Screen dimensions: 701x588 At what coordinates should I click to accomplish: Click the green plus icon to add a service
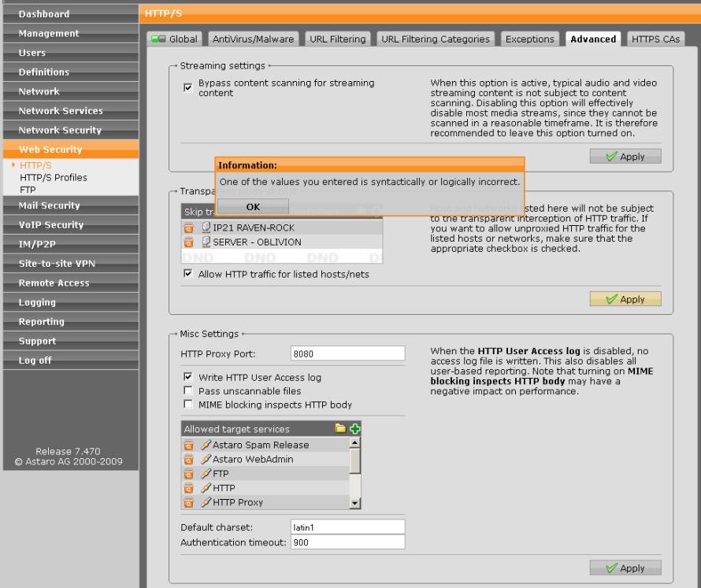click(354, 429)
